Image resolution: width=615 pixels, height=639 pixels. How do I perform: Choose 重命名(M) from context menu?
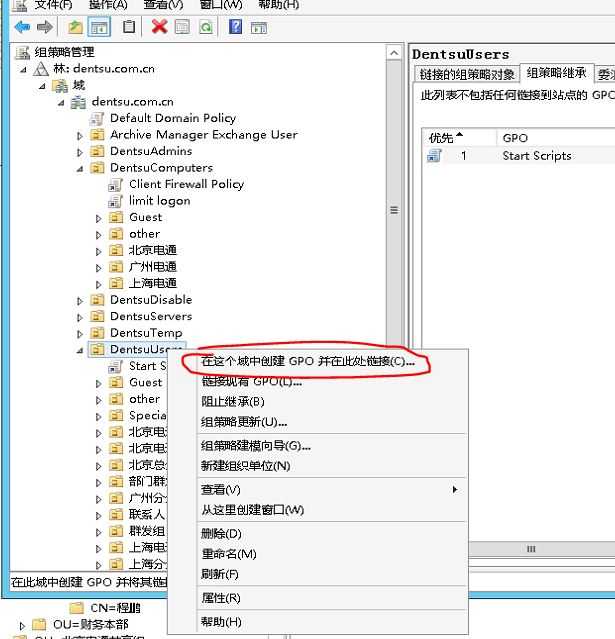[x=229, y=554]
